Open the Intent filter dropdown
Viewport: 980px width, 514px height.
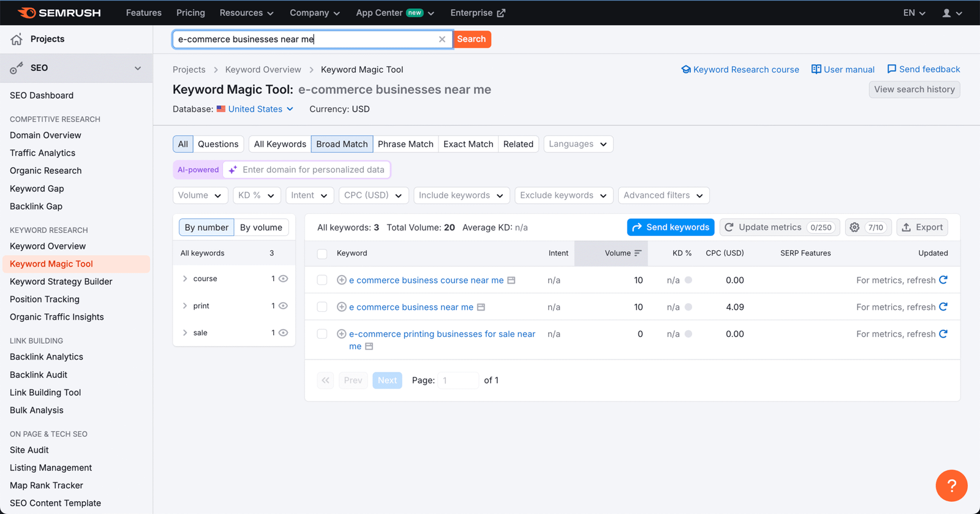coord(310,195)
